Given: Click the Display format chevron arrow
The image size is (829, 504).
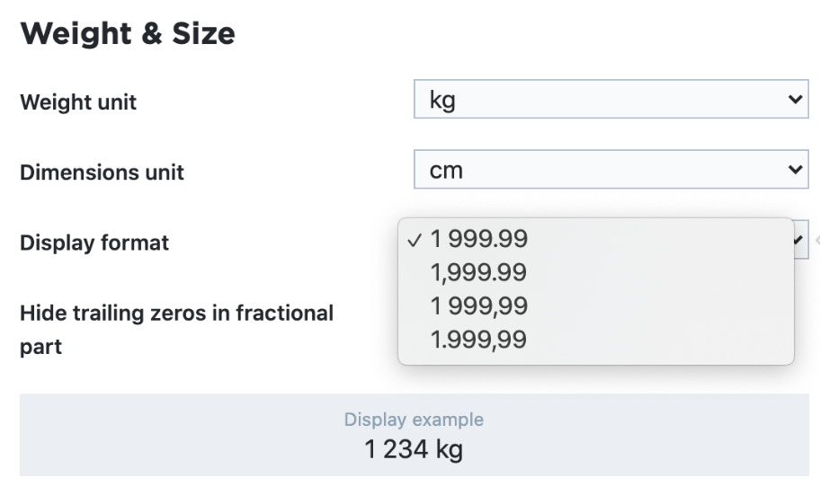Looking at the screenshot, I should pos(799,240).
